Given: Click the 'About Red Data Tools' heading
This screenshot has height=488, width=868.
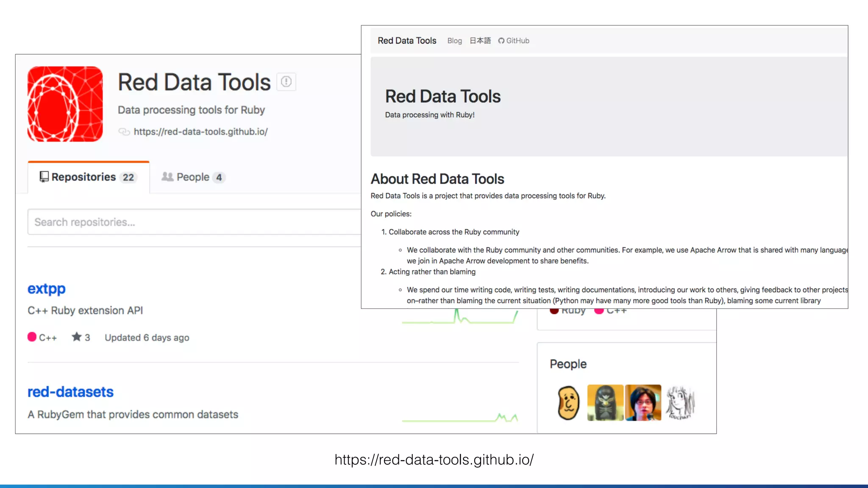Looking at the screenshot, I should click(x=437, y=179).
